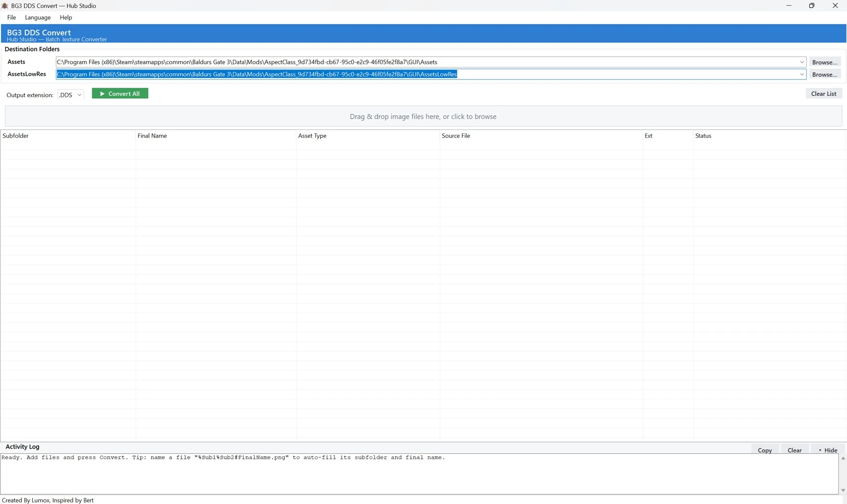The height and width of the screenshot is (504, 847).
Task: Sort by the Source File column header
Action: pos(541,135)
